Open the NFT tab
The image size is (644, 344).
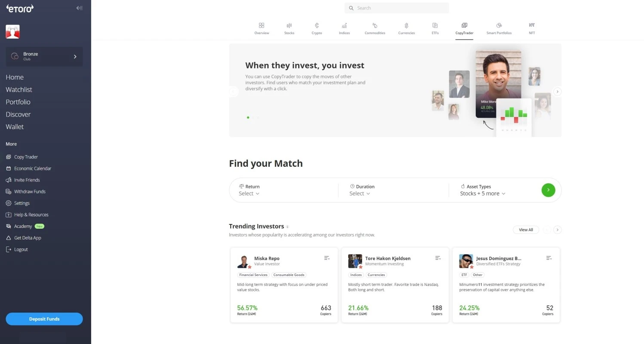532,28
